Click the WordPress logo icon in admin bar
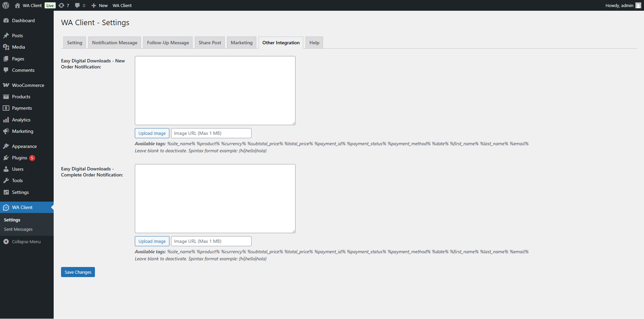 click(x=6, y=5)
